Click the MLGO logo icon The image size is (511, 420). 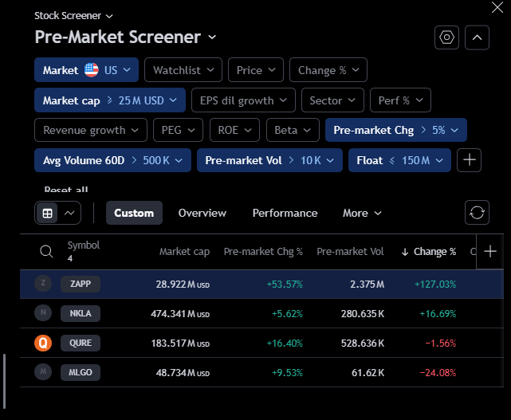click(43, 371)
